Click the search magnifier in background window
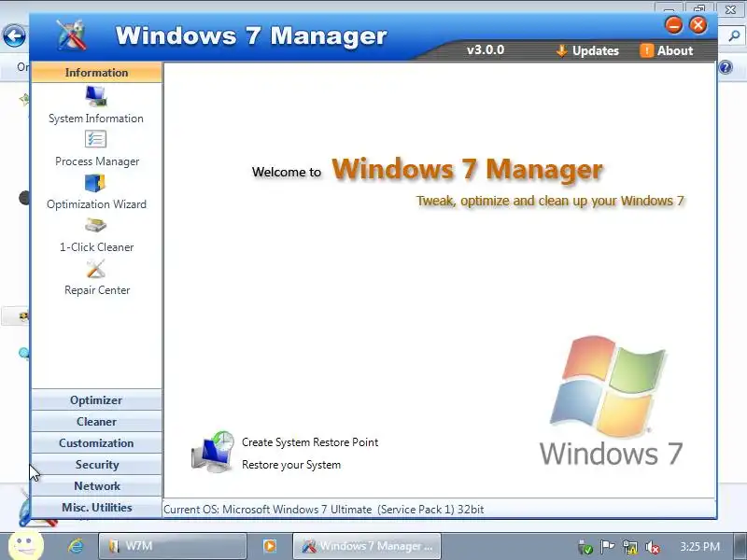This screenshot has width=747, height=560. coord(734,35)
